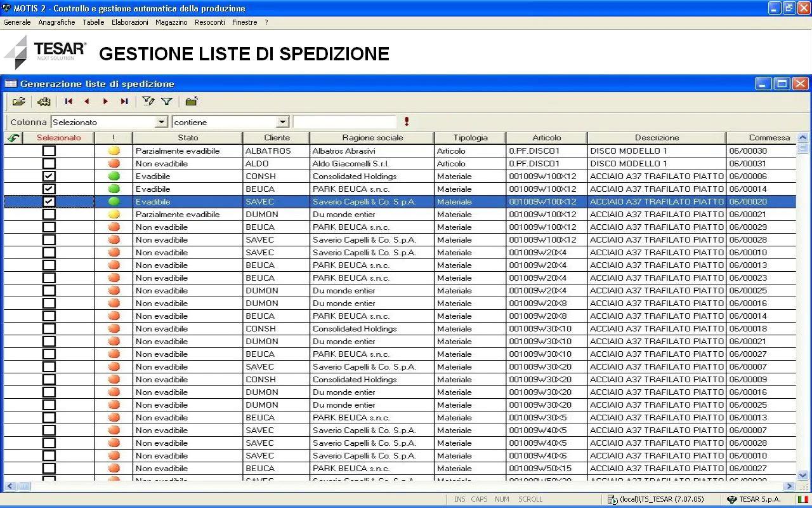Screen dimensions: 812x508
Task: Go to last record arrow
Action: pos(124,101)
